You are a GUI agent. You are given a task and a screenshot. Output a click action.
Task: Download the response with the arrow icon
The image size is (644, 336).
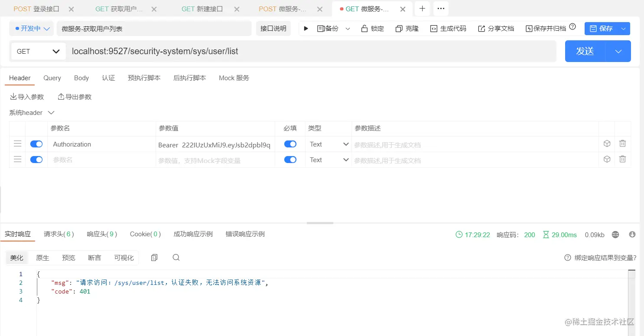pos(632,235)
